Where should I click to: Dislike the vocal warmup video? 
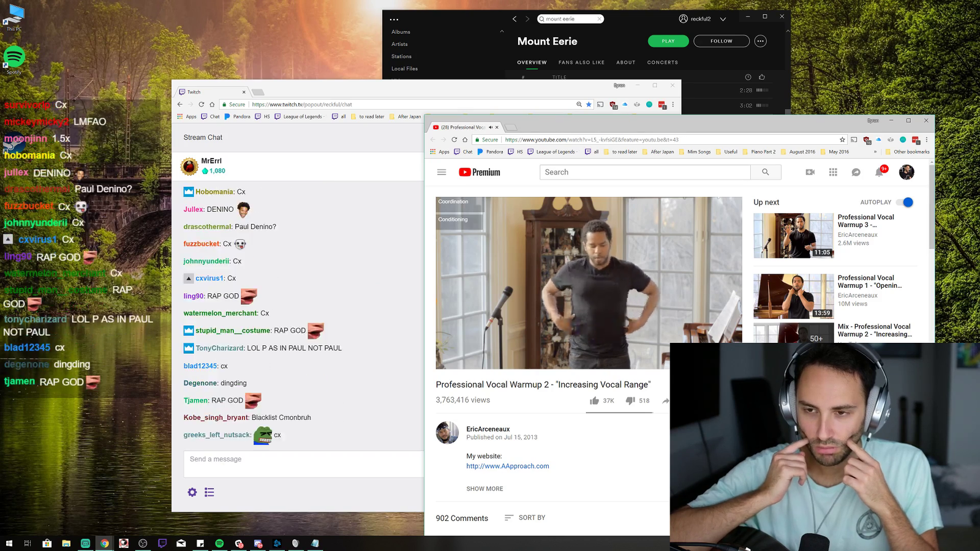coord(630,400)
